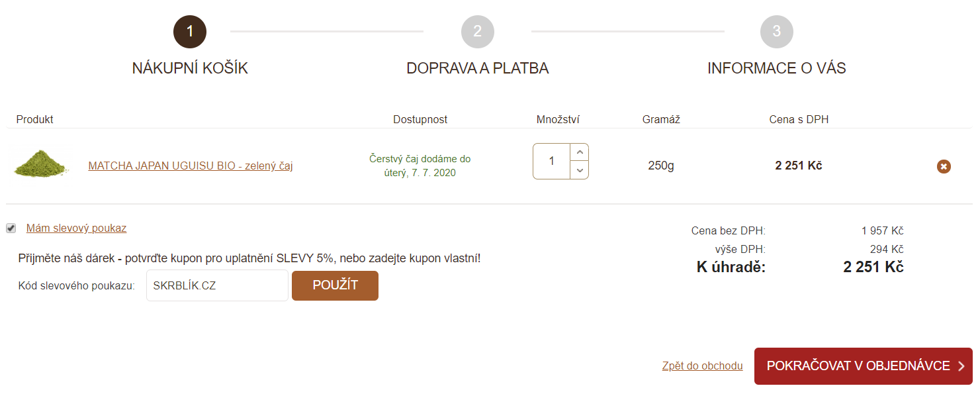Decrease quantity with the down arrow

click(580, 170)
